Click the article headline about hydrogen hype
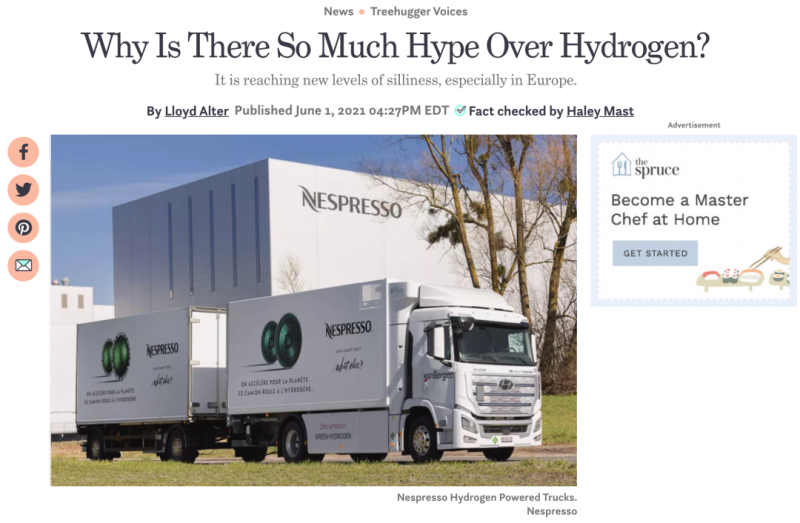 pyautogui.click(x=395, y=46)
